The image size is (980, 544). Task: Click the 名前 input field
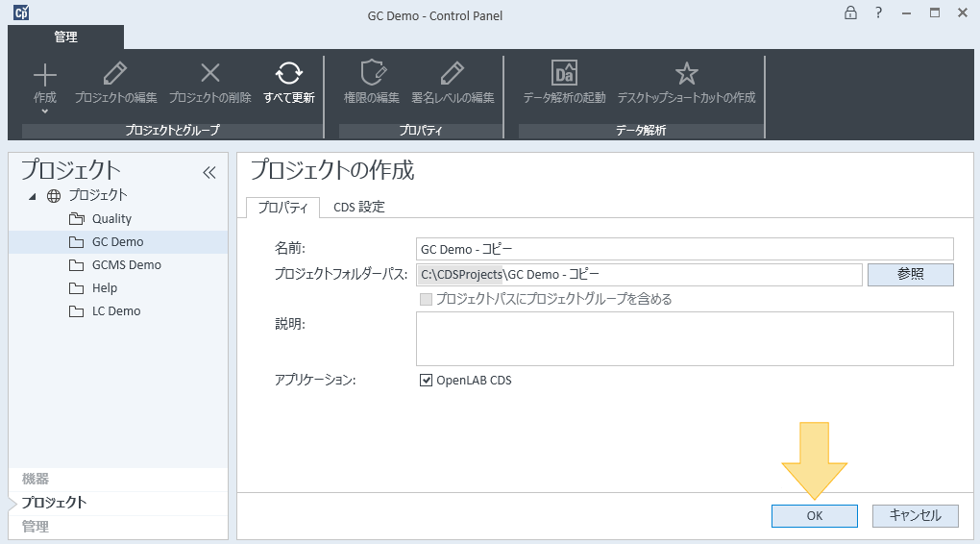click(684, 249)
